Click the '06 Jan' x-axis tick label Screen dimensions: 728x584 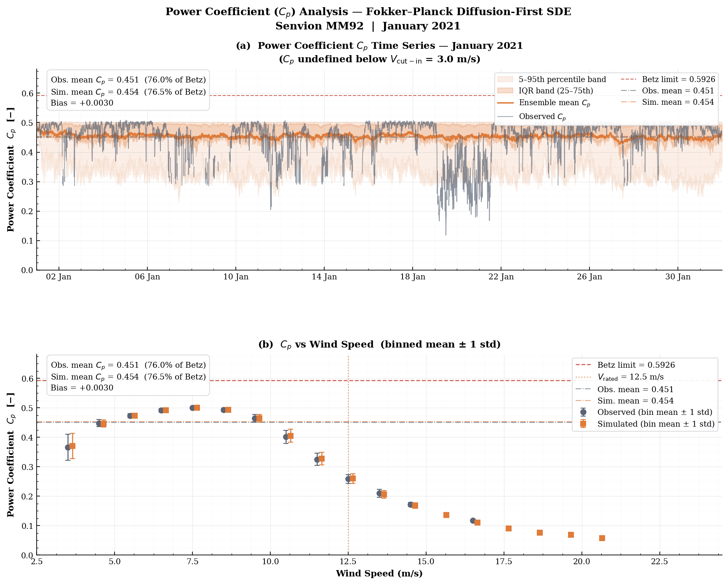click(147, 277)
